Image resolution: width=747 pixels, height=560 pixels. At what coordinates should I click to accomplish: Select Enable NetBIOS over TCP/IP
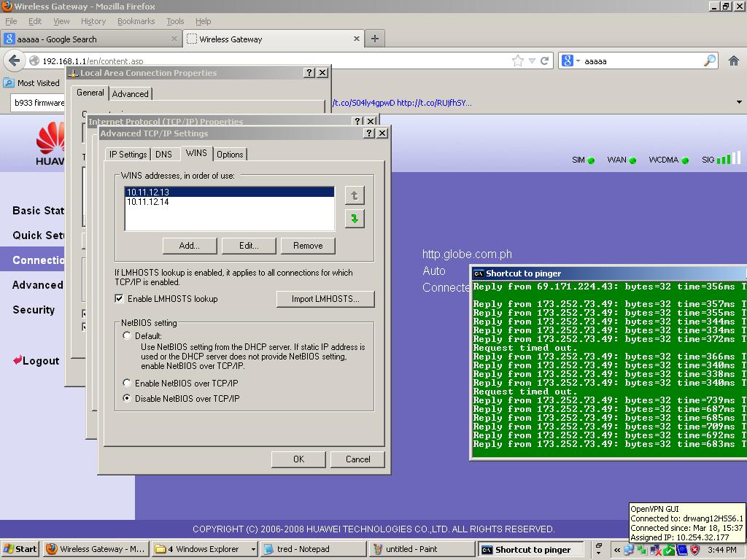pos(127,383)
